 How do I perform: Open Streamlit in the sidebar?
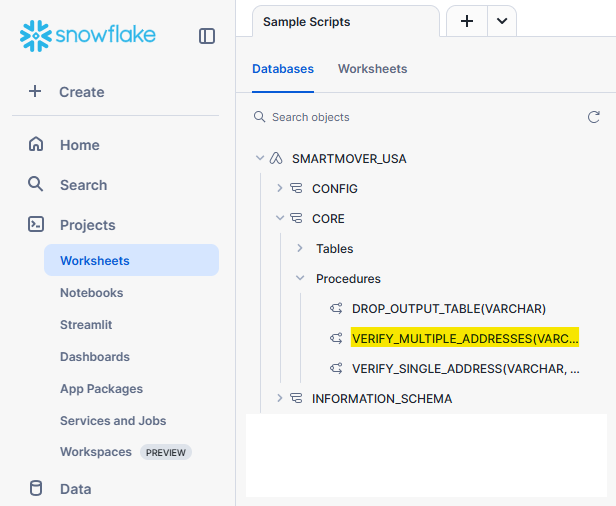coord(86,324)
